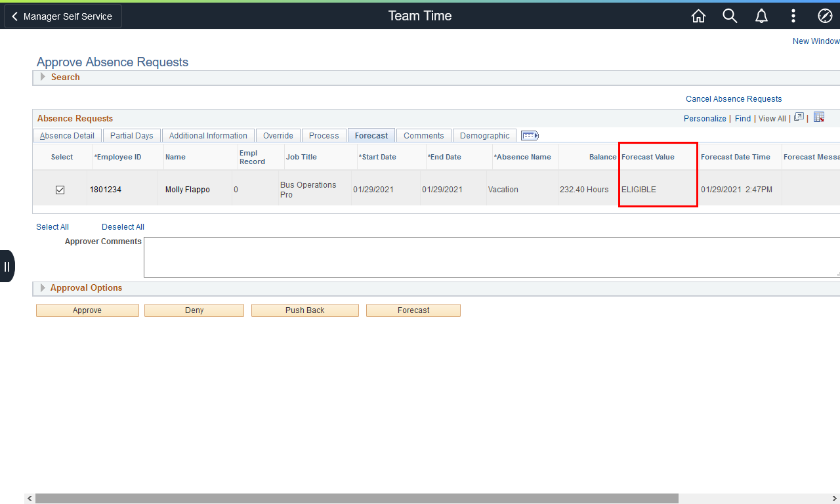Click the Molly Flappo name cell

click(x=188, y=190)
